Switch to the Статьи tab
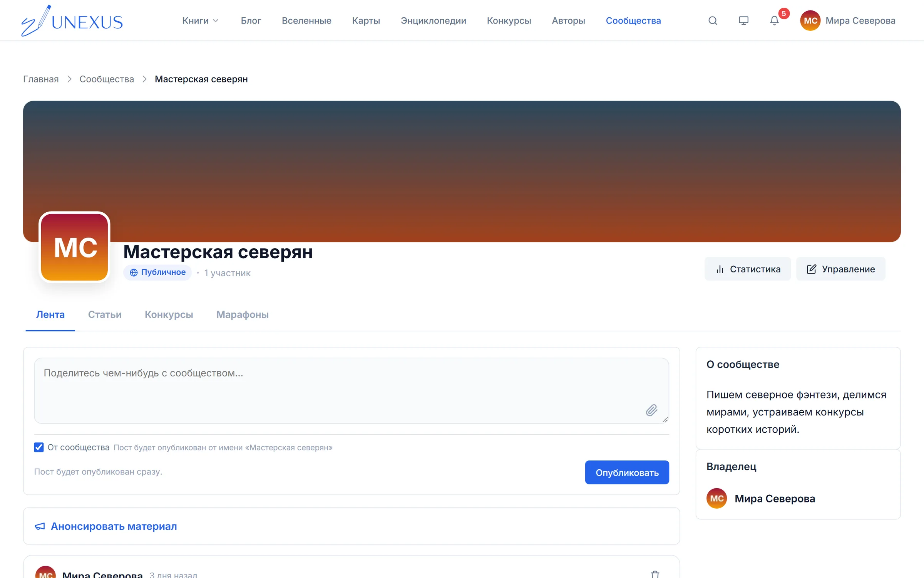 tap(105, 314)
